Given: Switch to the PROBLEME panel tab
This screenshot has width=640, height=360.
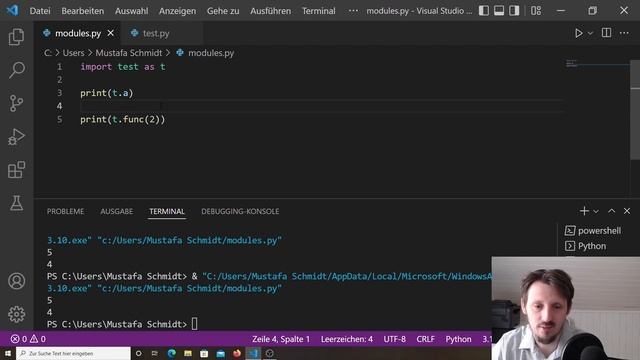Looking at the screenshot, I should (x=65, y=211).
